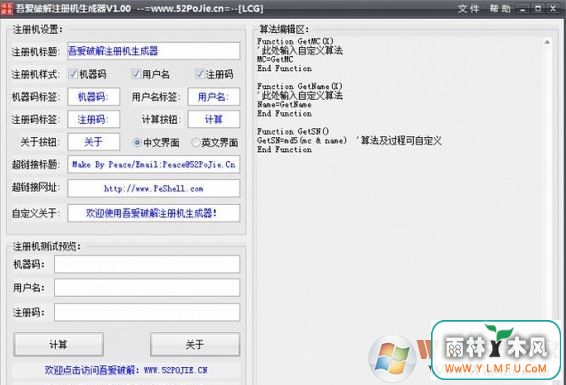Edit the 用户名标签 field
Viewport: 566px width, 385px height.
(x=214, y=97)
